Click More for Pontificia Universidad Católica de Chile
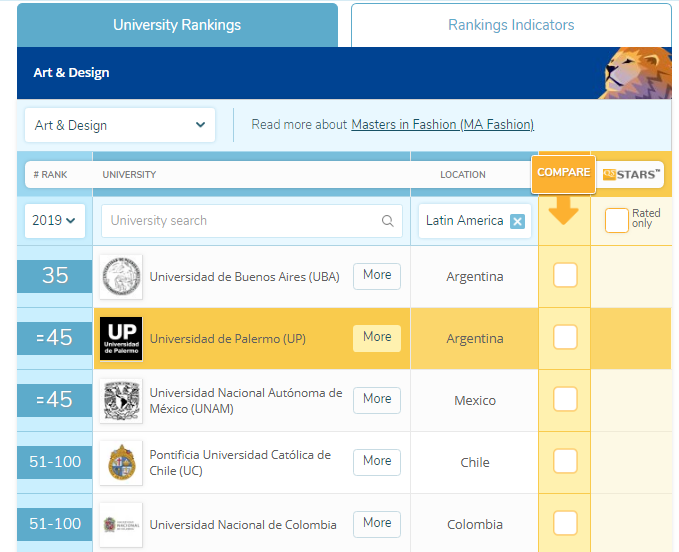Screen dimensions: 679x552 pos(377,462)
